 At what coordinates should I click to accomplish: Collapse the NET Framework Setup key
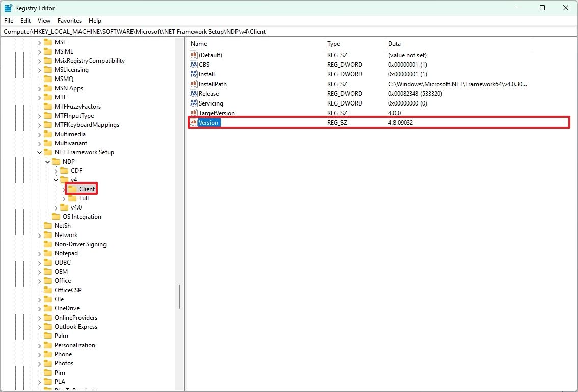pos(39,152)
